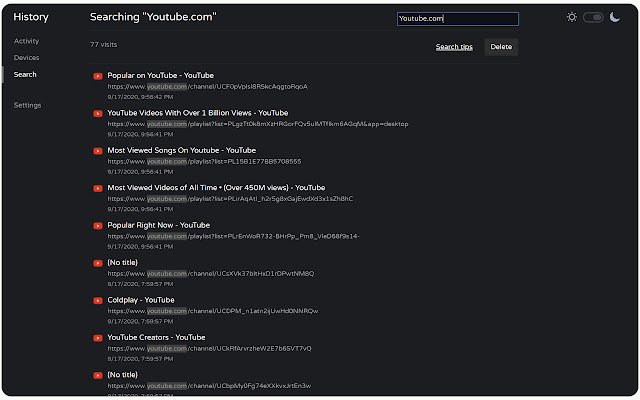Open Most Viewed Videos of All Time entry
640x400 pixels.
[216, 187]
